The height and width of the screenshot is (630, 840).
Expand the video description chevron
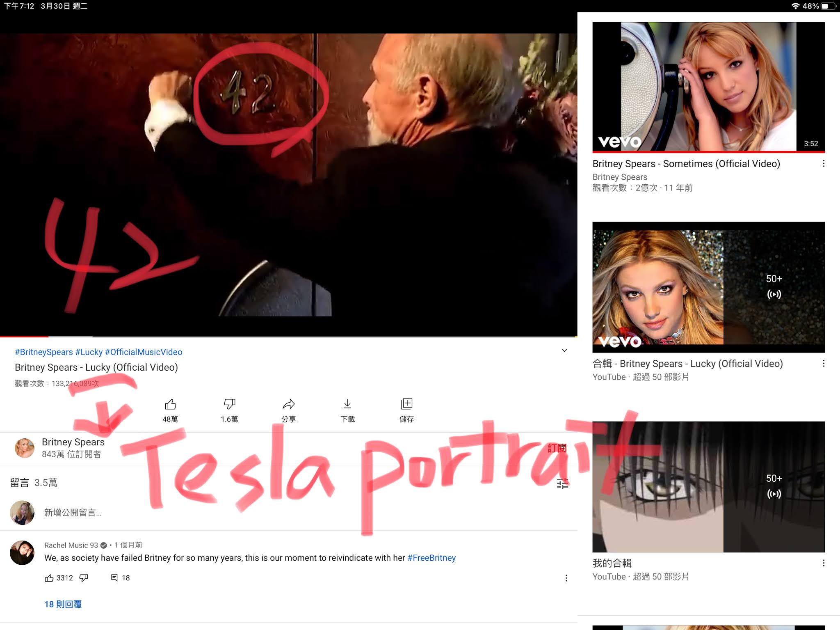pos(564,351)
